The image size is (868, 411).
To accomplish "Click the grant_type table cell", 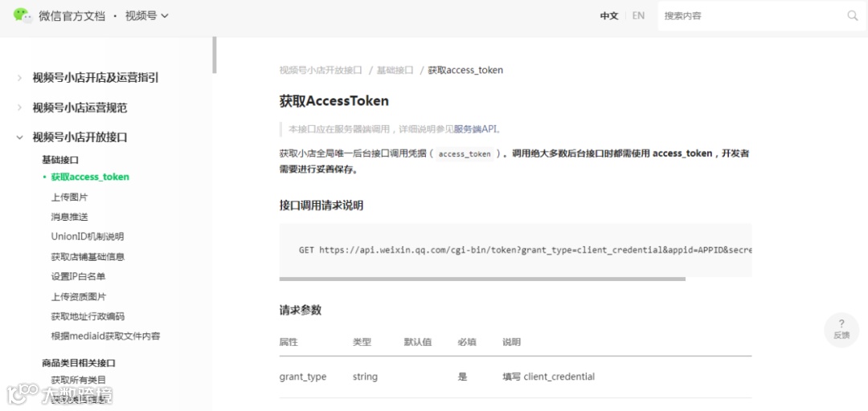I will [303, 376].
